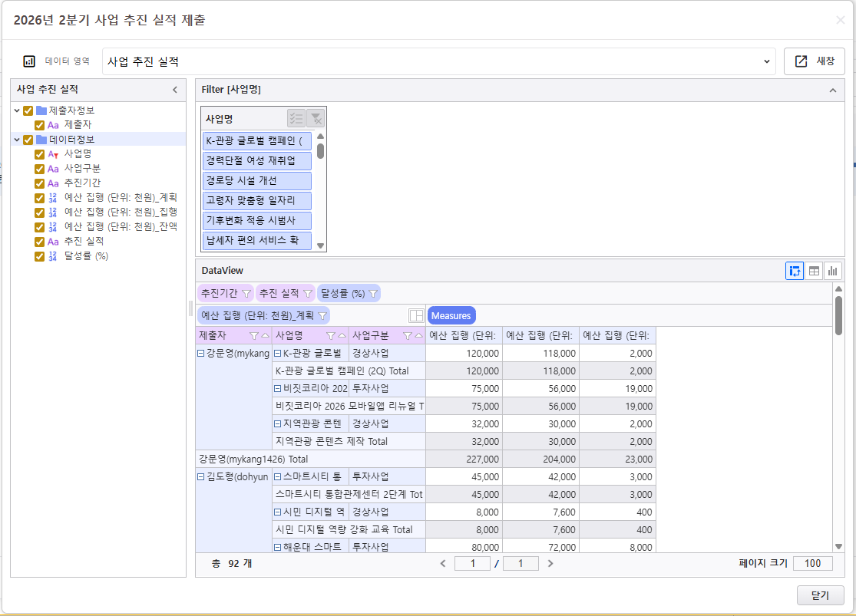856x616 pixels.
Task: Click the filter funnel in 제출자 column header
Action: pos(253,335)
